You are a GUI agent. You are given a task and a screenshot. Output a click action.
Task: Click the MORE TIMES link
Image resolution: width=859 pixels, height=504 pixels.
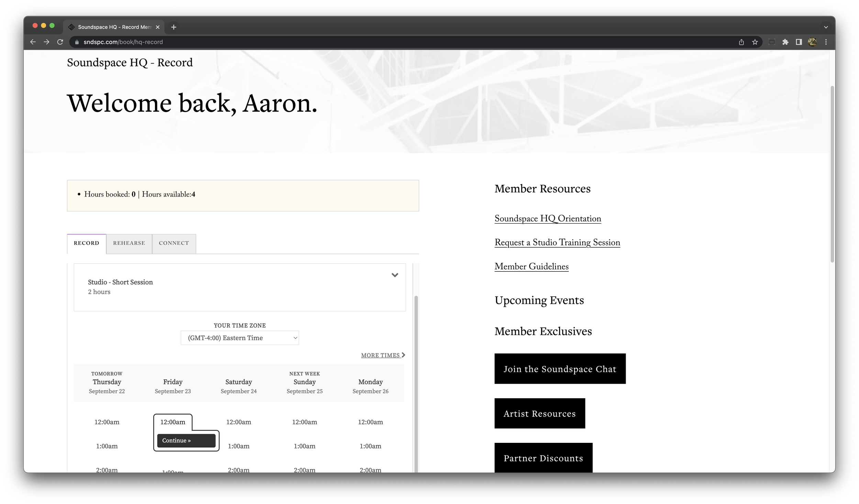[x=383, y=355]
